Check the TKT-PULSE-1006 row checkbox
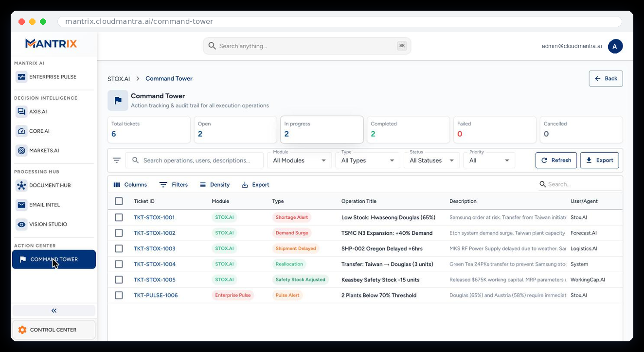The height and width of the screenshot is (352, 644). coord(119,295)
